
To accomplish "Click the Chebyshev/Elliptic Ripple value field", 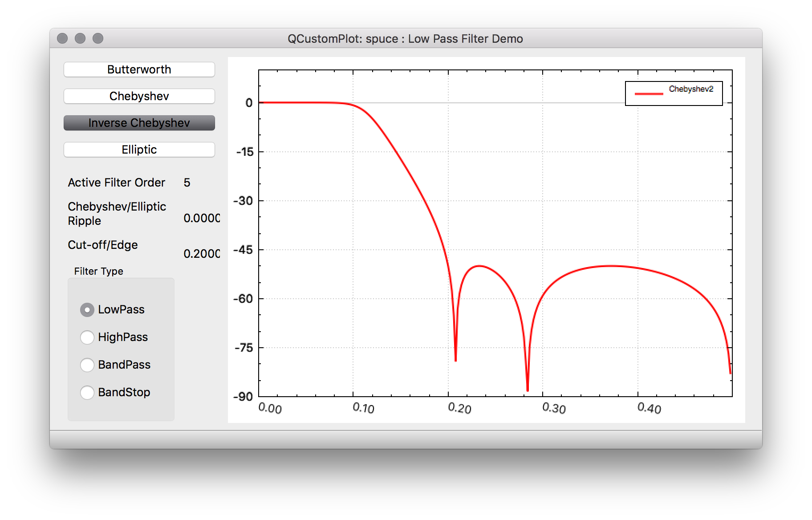I will point(201,218).
